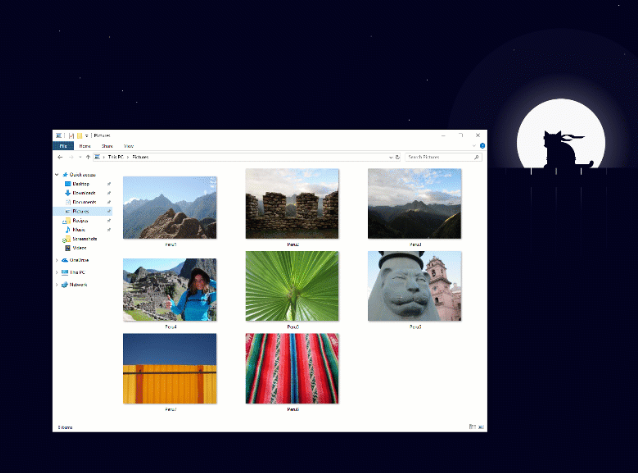Click the pin icon beside Documents
The height and width of the screenshot is (473, 638).
click(109, 202)
